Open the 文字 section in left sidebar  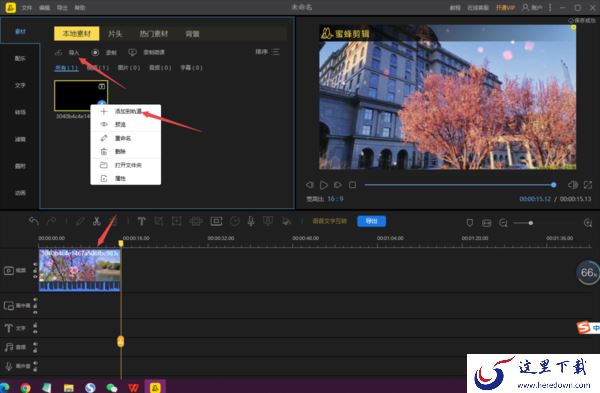tap(20, 85)
